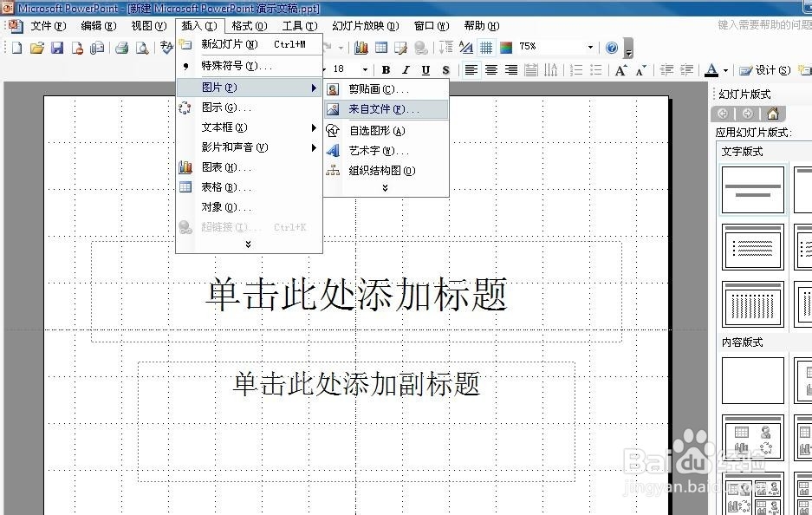Click the Open folder toolbar icon
Image resolution: width=812 pixels, height=515 pixels.
click(36, 49)
